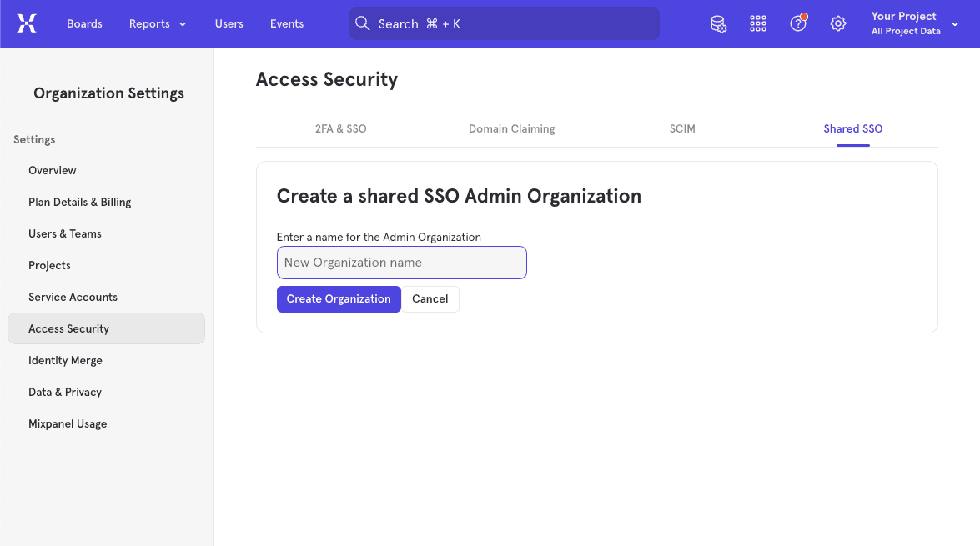
Task: Open the Users page from the navbar
Action: click(229, 23)
